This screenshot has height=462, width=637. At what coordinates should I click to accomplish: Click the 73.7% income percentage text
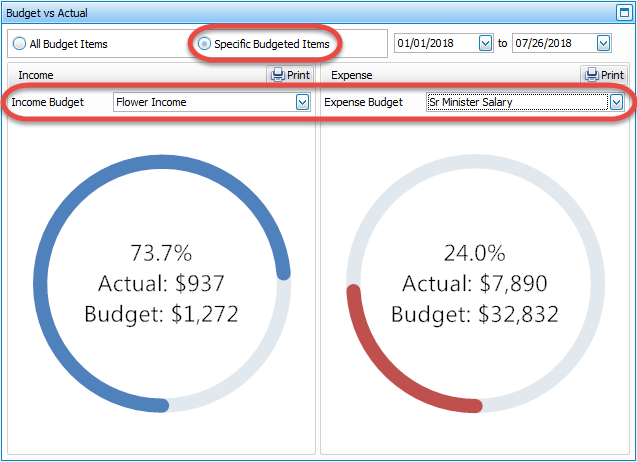point(161,252)
